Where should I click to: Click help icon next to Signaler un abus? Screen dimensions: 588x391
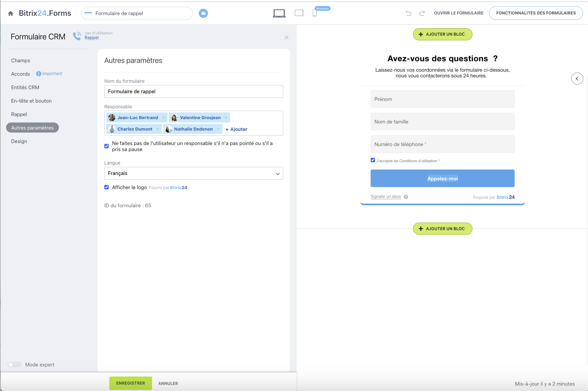click(406, 197)
